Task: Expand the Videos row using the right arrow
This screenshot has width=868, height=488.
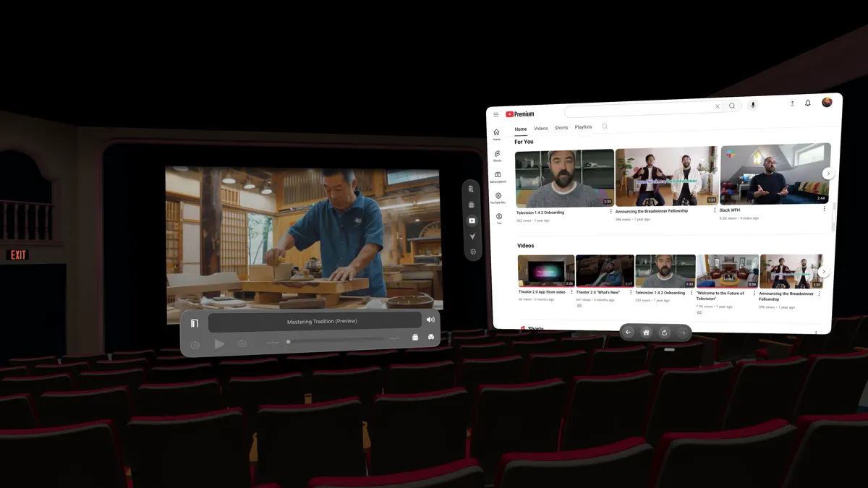Action: [824, 271]
